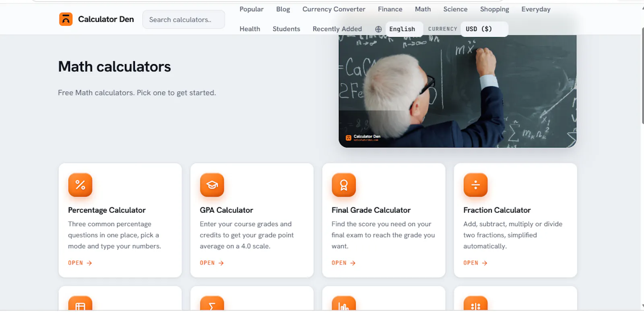644x312 pixels.
Task: Click the Calculator Den site name
Action: tap(106, 19)
